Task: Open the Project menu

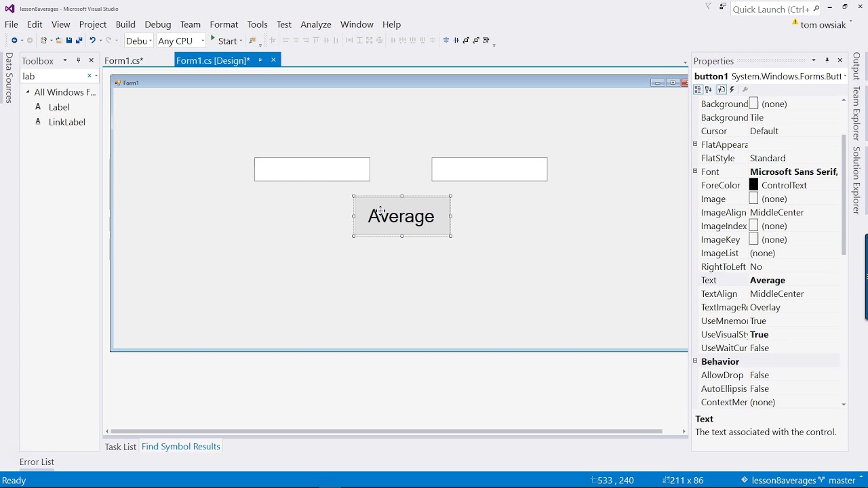Action: 93,24
